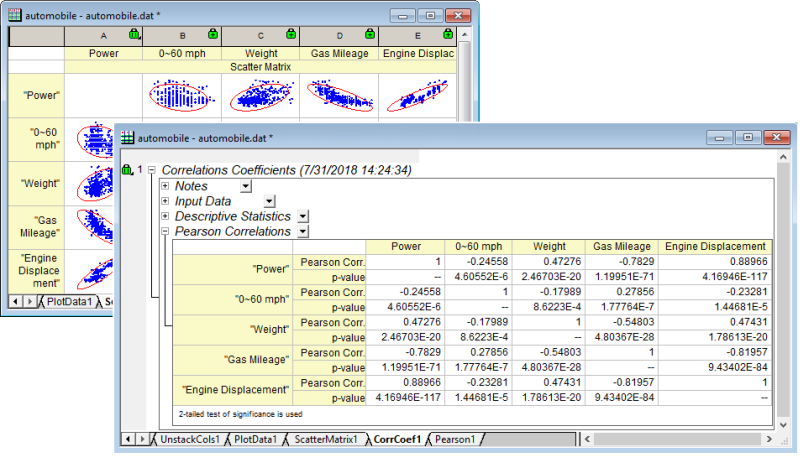
Task: Select column header D in the back window
Action: click(x=339, y=36)
